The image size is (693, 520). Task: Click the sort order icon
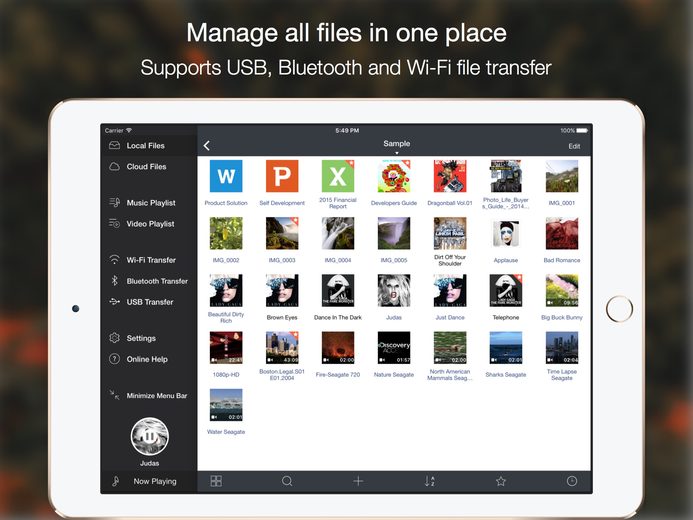pyautogui.click(x=430, y=481)
